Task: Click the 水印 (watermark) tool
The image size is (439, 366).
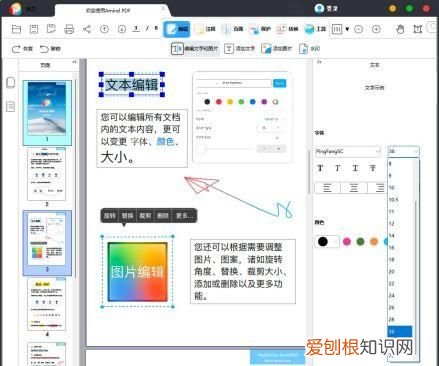Action: pos(309,49)
